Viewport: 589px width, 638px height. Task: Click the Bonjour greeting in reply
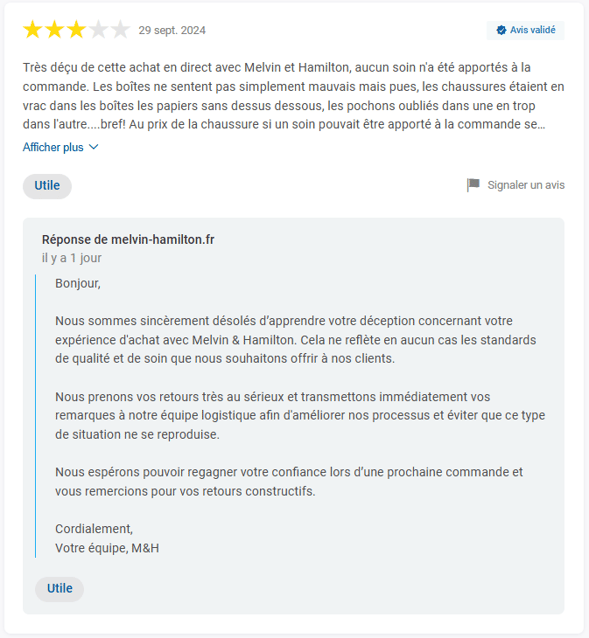tap(78, 283)
